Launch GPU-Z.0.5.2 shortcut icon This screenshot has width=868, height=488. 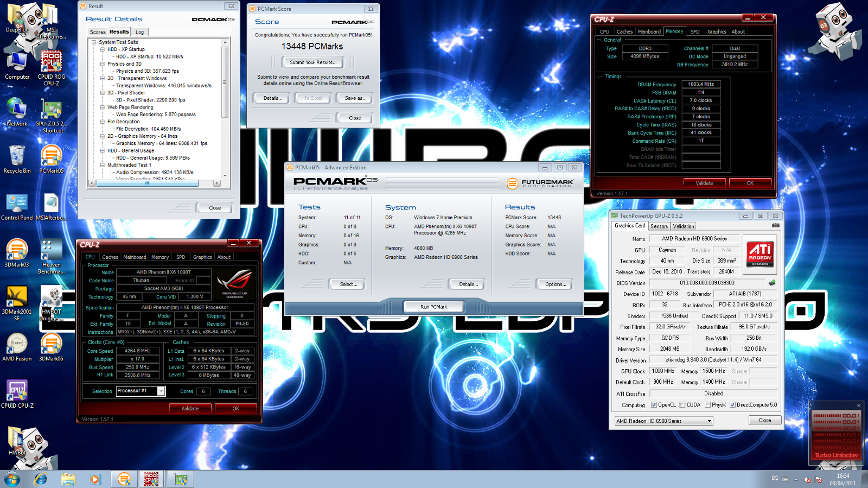point(51,116)
